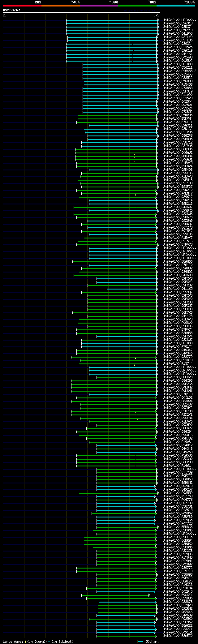Select hit UniRef100_P11090

click(178, 95)
